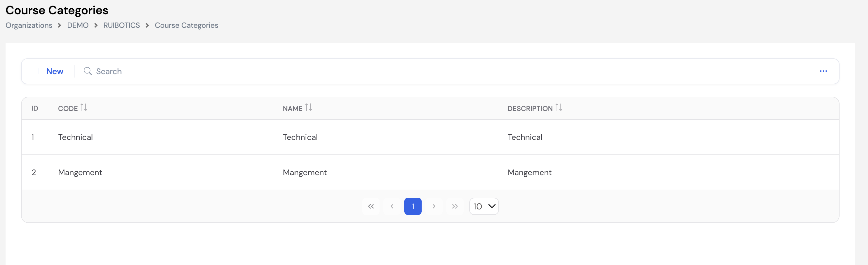Go to the next page
Viewport: 868px width, 265px height.
pos(434,206)
